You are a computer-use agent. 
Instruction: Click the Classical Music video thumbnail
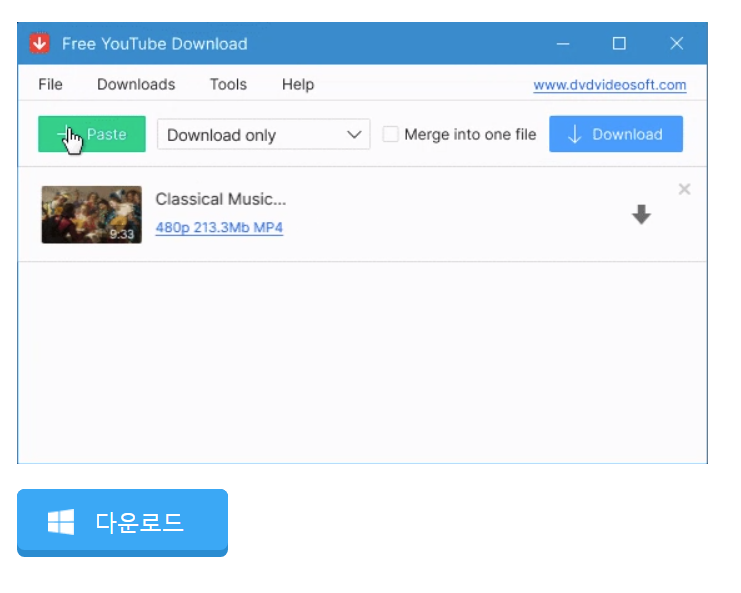pyautogui.click(x=92, y=215)
